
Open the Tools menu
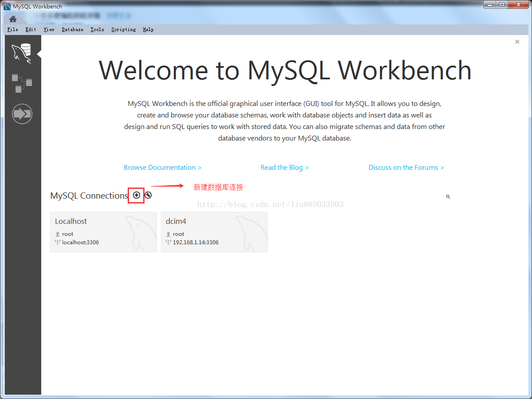coord(97,29)
